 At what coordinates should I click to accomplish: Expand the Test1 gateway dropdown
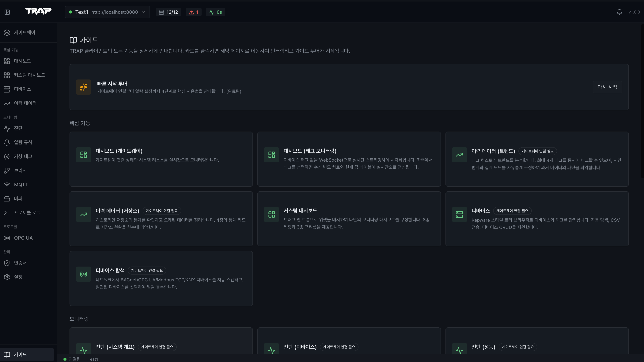(107, 12)
